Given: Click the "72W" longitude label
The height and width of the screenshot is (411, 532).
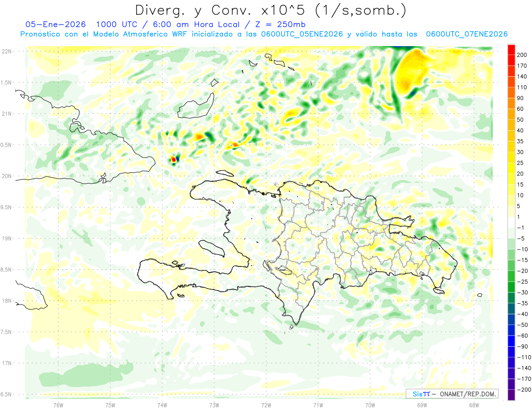Looking at the screenshot, I should (266, 404).
